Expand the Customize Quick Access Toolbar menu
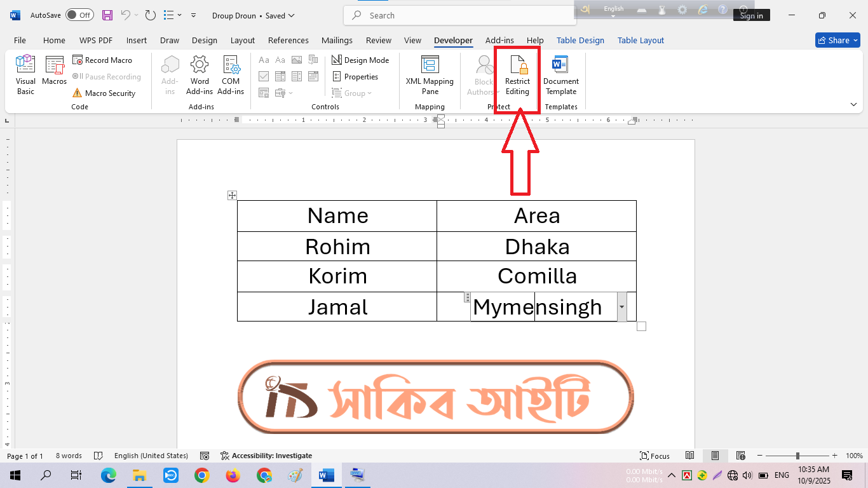 pos(193,15)
